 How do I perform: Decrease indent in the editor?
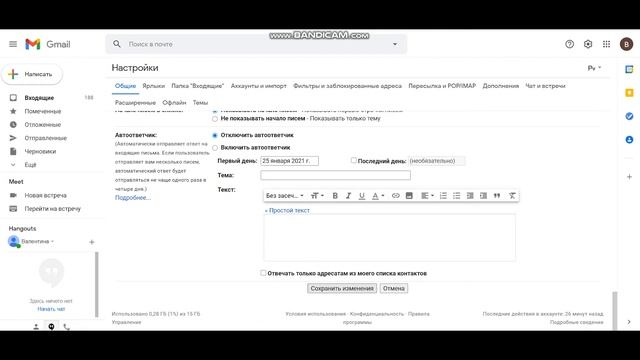(470, 196)
